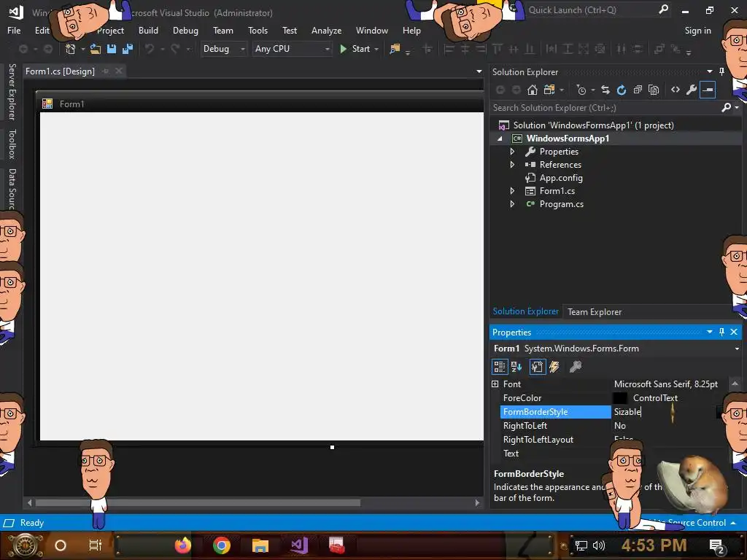Open the Server Explorer side tab
This screenshot has width=747, height=560.
[12, 91]
